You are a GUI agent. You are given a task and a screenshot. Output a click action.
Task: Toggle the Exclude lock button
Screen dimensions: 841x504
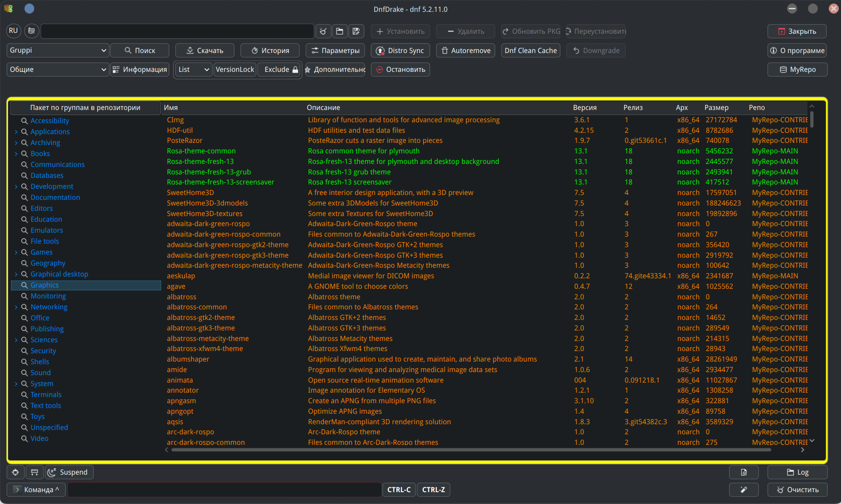[x=280, y=70]
